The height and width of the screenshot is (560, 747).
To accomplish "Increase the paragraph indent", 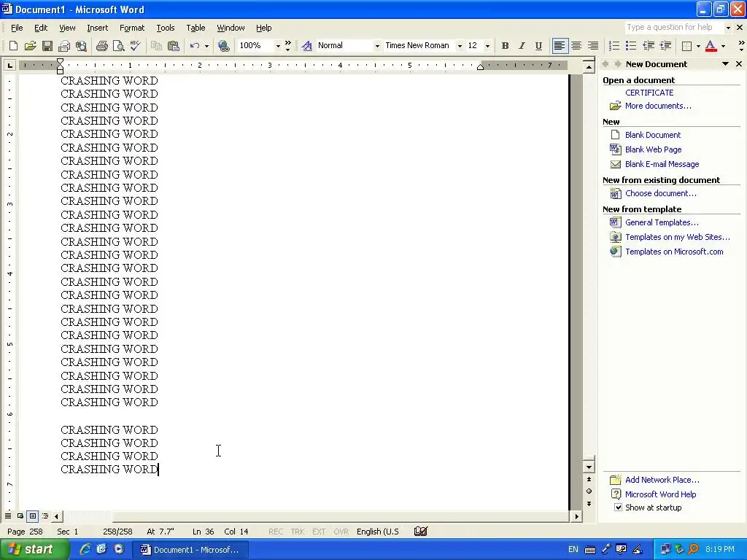I will pyautogui.click(x=665, y=46).
